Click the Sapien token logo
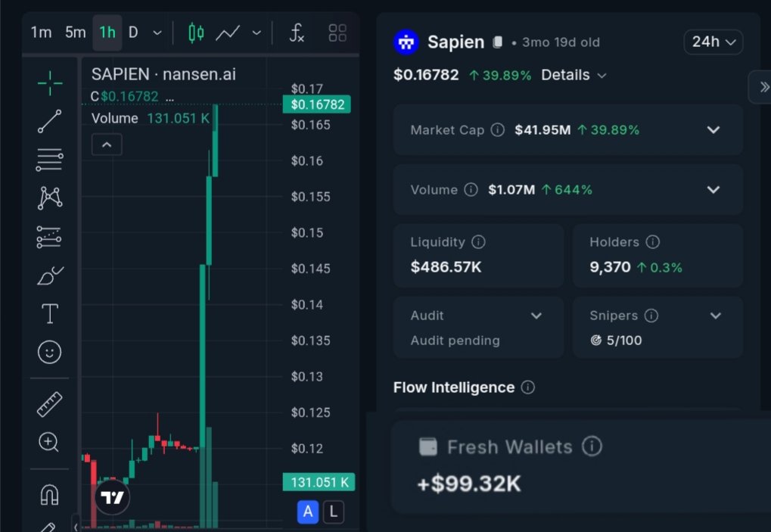Image resolution: width=771 pixels, height=532 pixels. tap(406, 42)
